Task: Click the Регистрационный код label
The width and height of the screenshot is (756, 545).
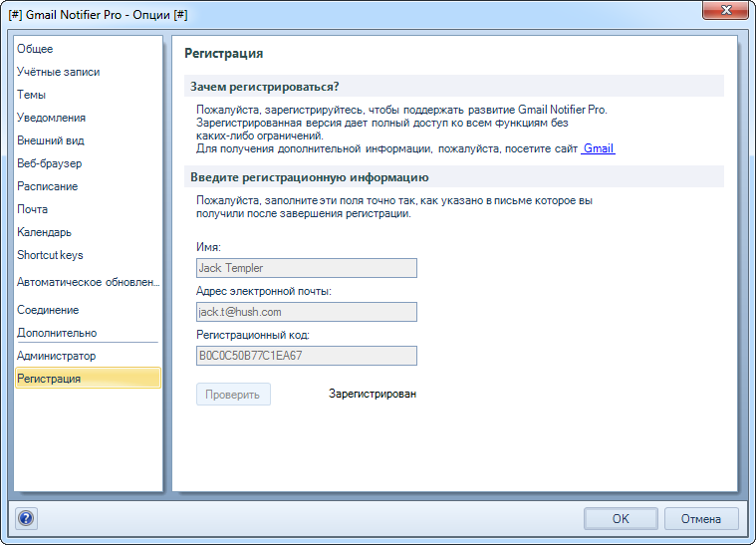Action: pos(253,335)
